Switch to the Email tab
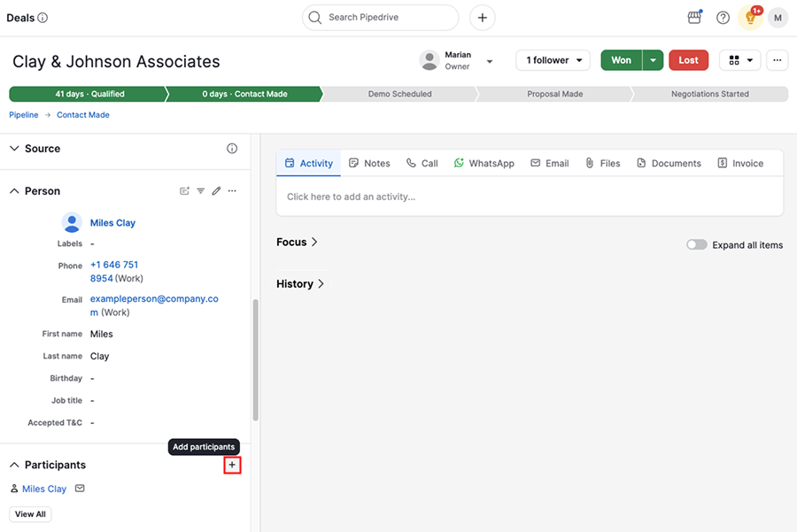 [x=549, y=163]
